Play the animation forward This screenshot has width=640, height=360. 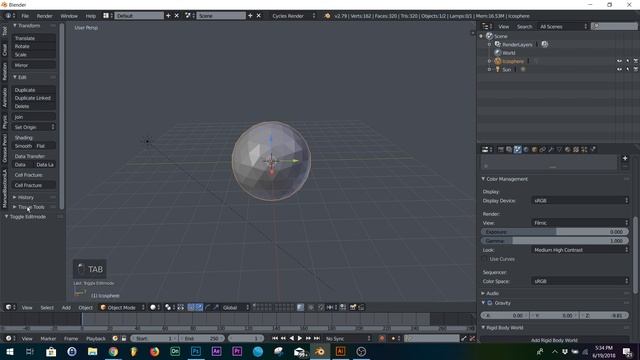(300, 338)
